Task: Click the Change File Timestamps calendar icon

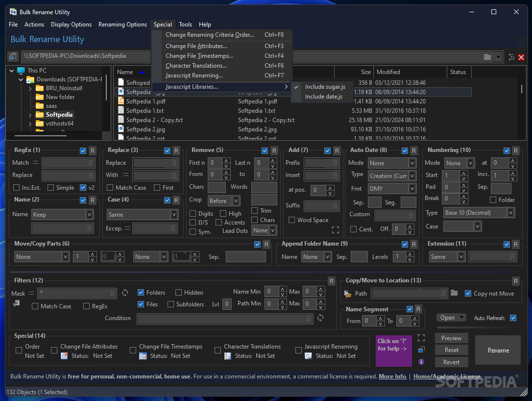Action: click(x=143, y=356)
